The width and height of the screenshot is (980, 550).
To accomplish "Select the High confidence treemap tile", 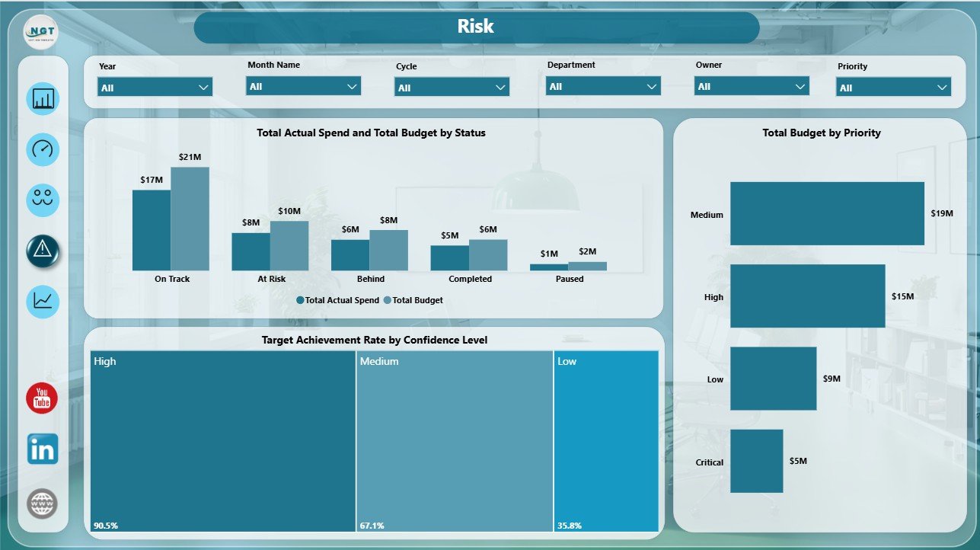I will pos(222,441).
